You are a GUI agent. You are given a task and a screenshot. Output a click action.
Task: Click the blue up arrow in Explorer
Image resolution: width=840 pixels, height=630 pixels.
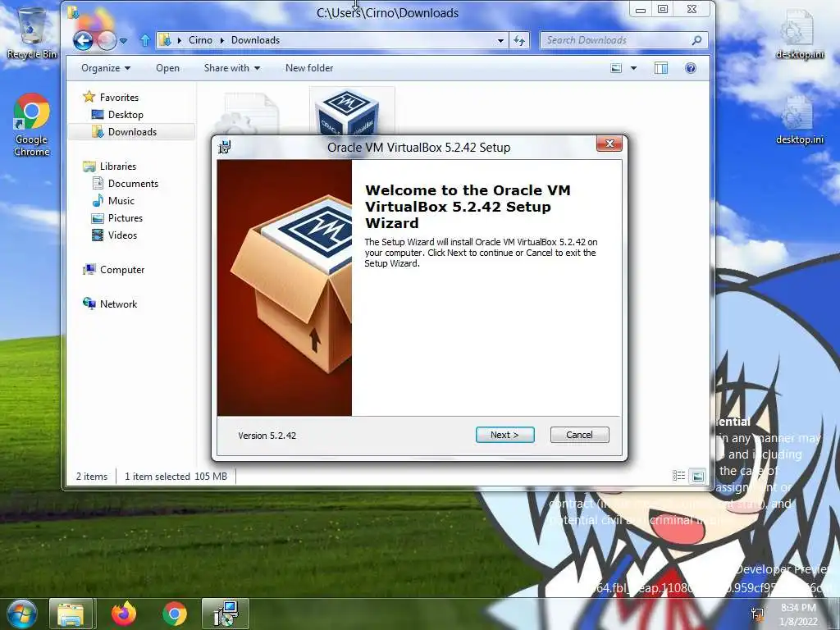145,40
